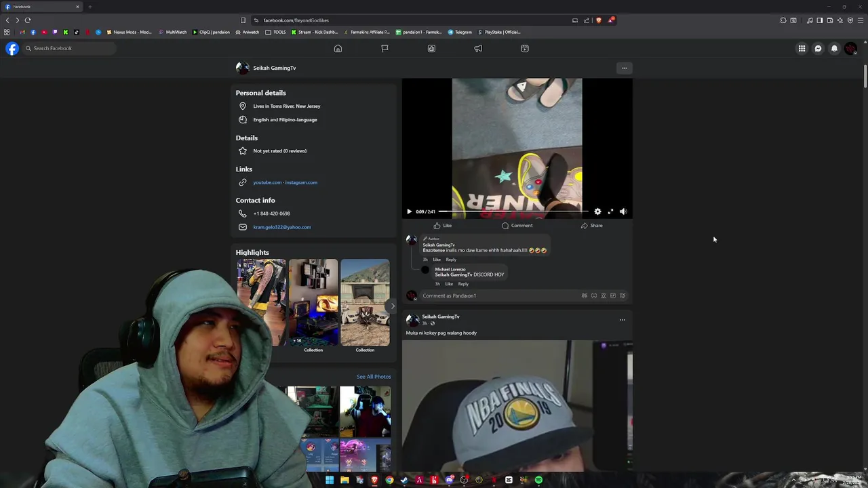Screen dimensions: 868x488
Task: Open youtube.com link
Action: coord(267,182)
